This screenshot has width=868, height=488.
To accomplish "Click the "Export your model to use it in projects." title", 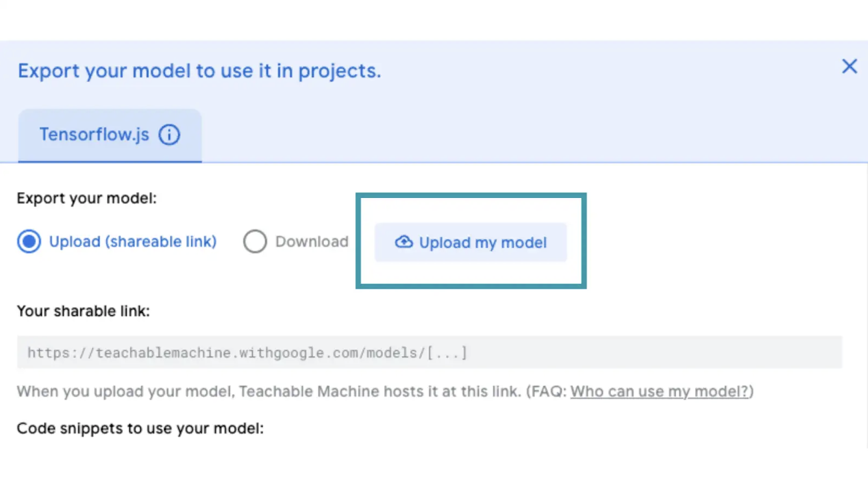I will 199,71.
